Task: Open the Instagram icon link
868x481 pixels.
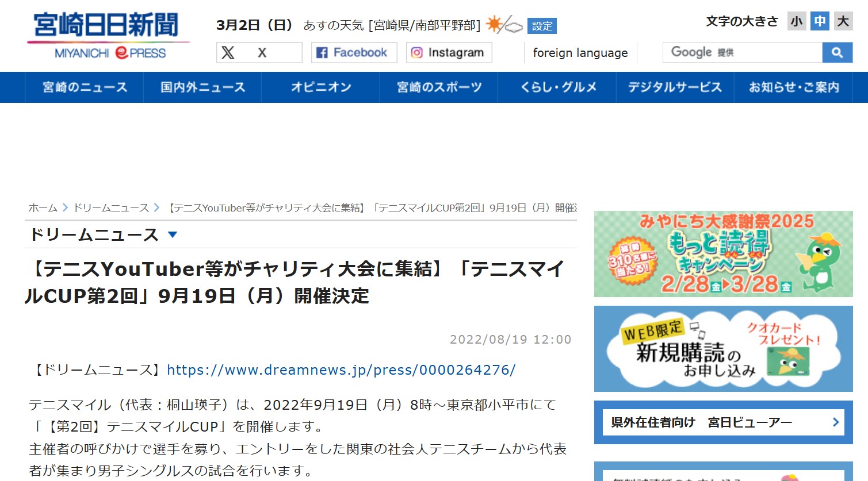Action: pos(417,53)
